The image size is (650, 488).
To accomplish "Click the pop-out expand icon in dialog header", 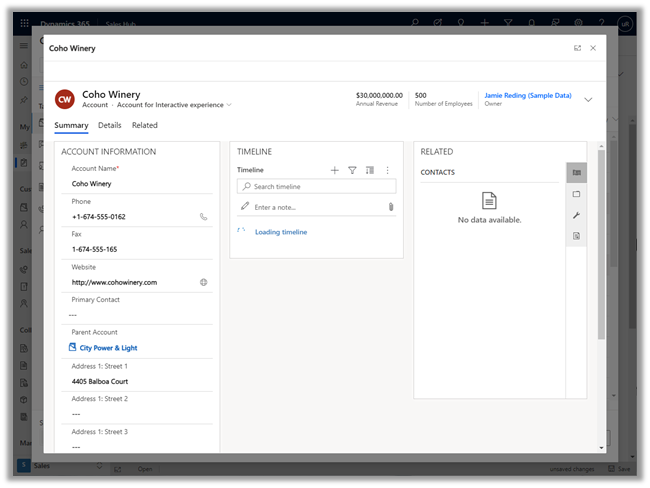I will pyautogui.click(x=577, y=48).
